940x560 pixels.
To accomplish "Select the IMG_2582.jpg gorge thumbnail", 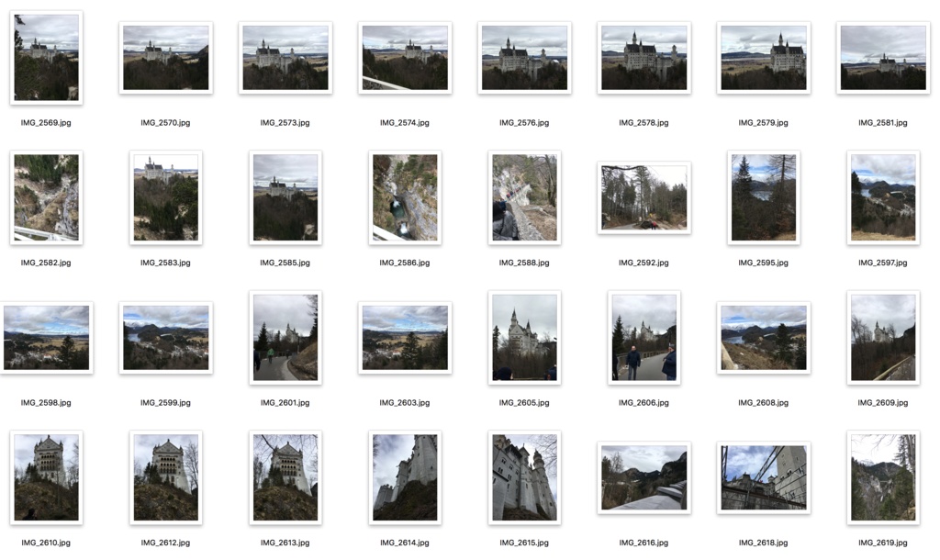I will pos(46,198).
